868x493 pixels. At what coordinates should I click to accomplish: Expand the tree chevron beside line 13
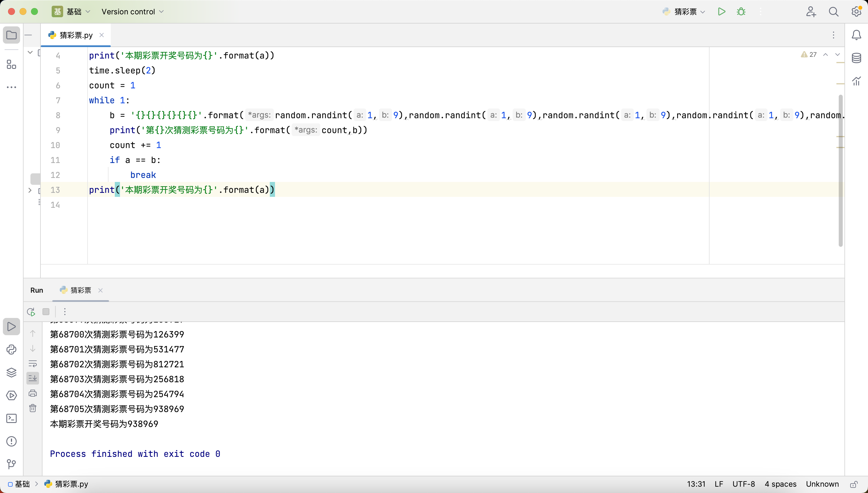click(30, 190)
